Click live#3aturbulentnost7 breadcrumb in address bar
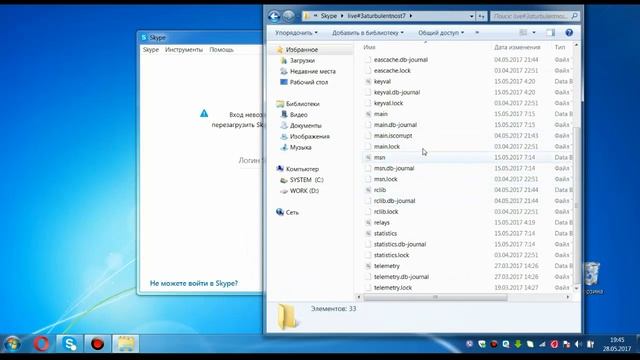 point(377,16)
